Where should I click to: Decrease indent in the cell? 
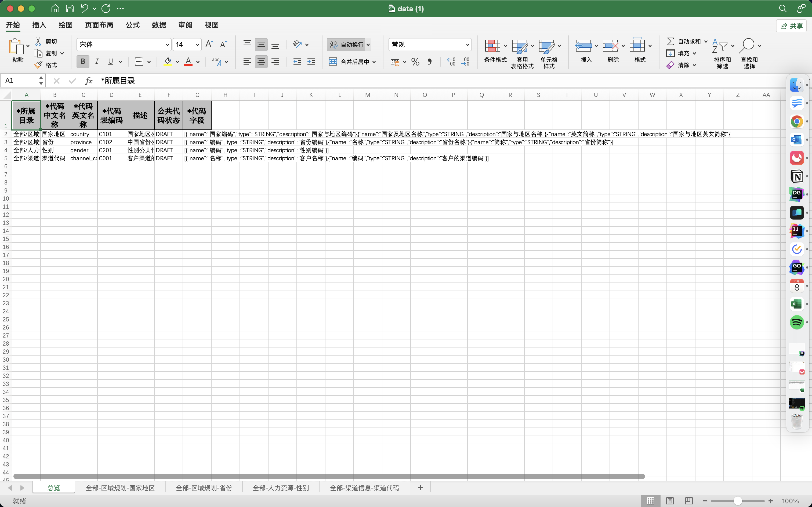tap(297, 62)
